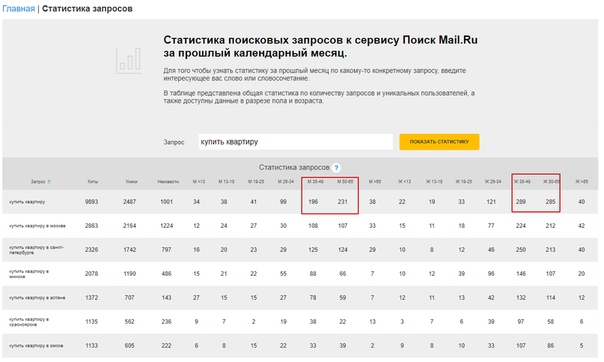The height and width of the screenshot is (362, 604).
Task: Click the Ж <13 column header
Action: pos(404,182)
